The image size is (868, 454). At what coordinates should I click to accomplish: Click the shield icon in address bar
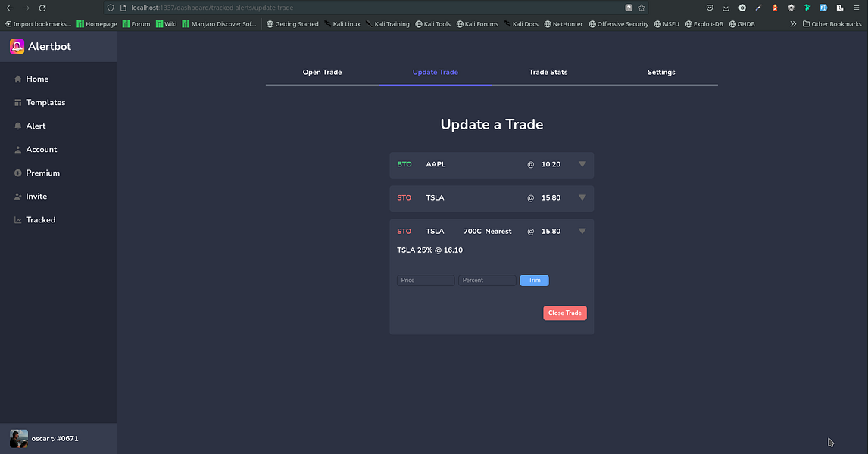click(x=111, y=8)
